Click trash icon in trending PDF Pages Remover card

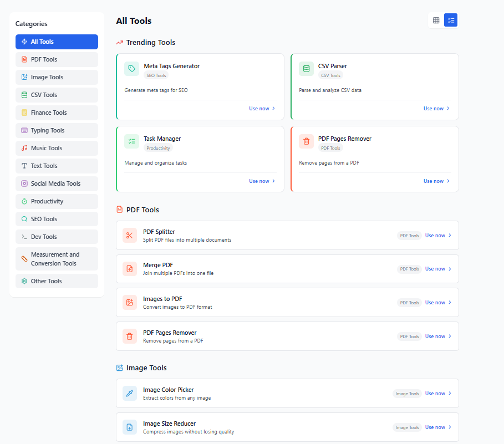(x=306, y=141)
